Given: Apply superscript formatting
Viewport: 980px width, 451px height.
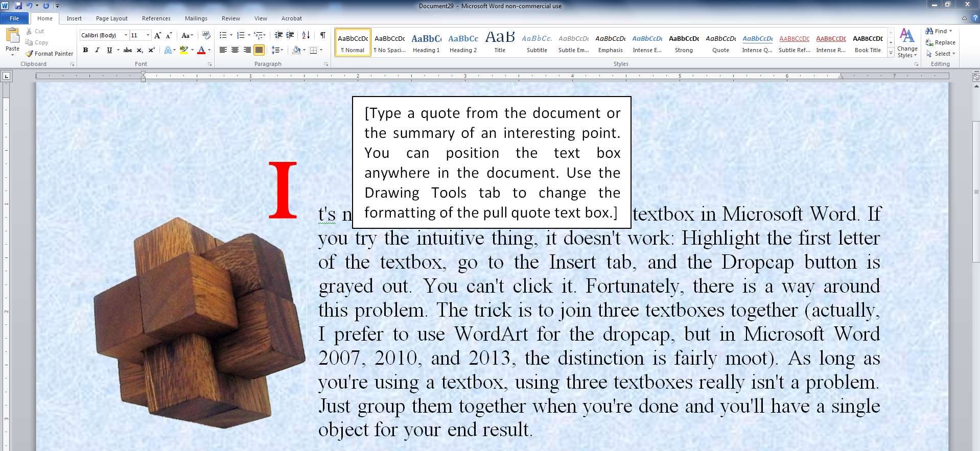Looking at the screenshot, I should click(151, 50).
